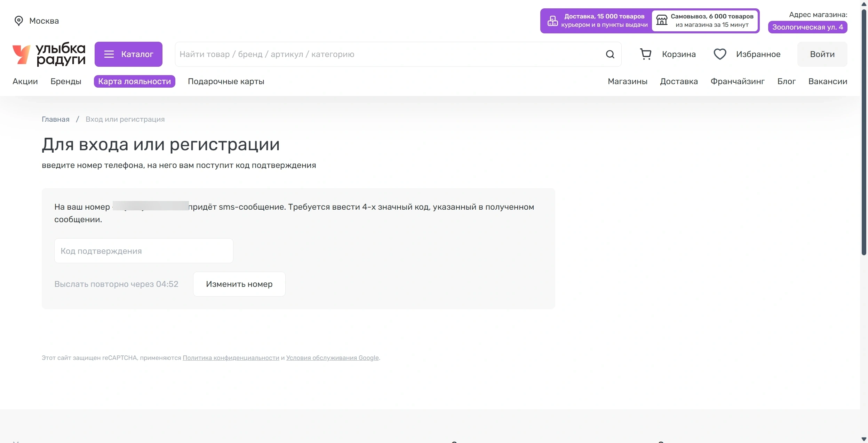Viewport: 868px width, 443px height.
Task: Open Корзина via the cart icon
Action: click(x=646, y=54)
